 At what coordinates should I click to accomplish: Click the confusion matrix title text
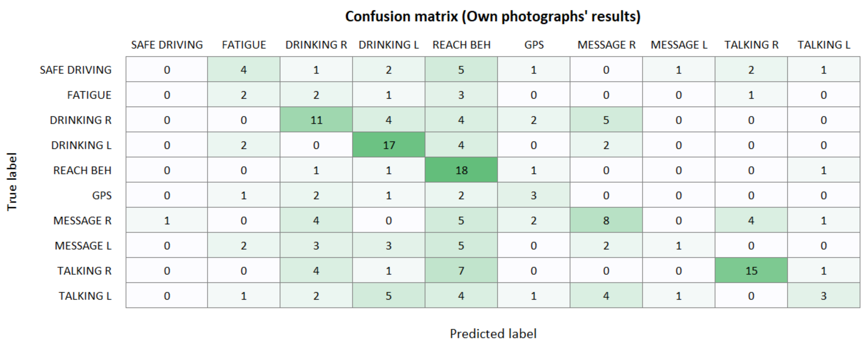coord(493,16)
